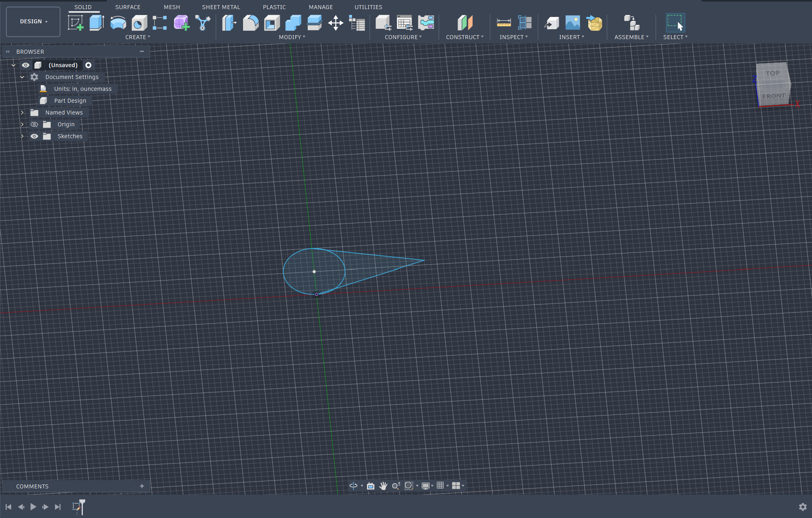Open the CONSTRUCT dropdown menu
The height and width of the screenshot is (518, 812).
[465, 37]
